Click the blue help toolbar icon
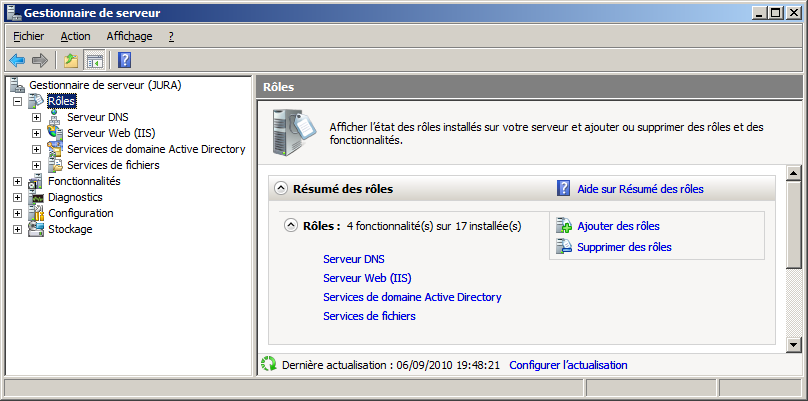Viewport: 808px width, 401px height. 125,60
